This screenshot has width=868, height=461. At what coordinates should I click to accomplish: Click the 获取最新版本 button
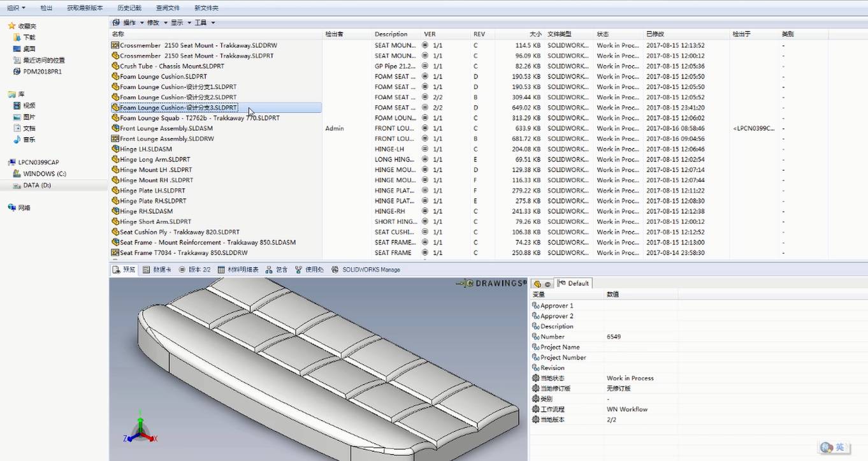coord(85,8)
